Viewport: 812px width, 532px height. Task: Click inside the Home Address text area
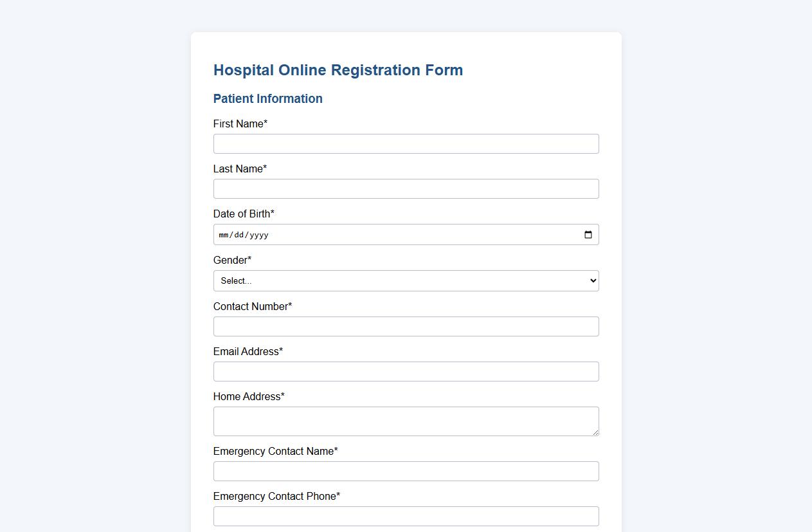tap(406, 421)
